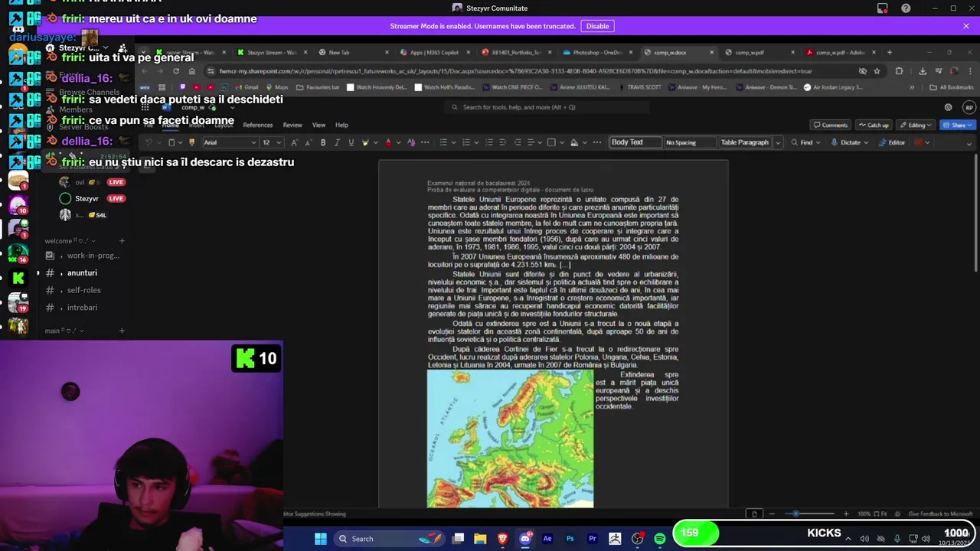Image resolution: width=980 pixels, height=551 pixels.
Task: Click Give Feedback to Microsoft link
Action: [940, 514]
